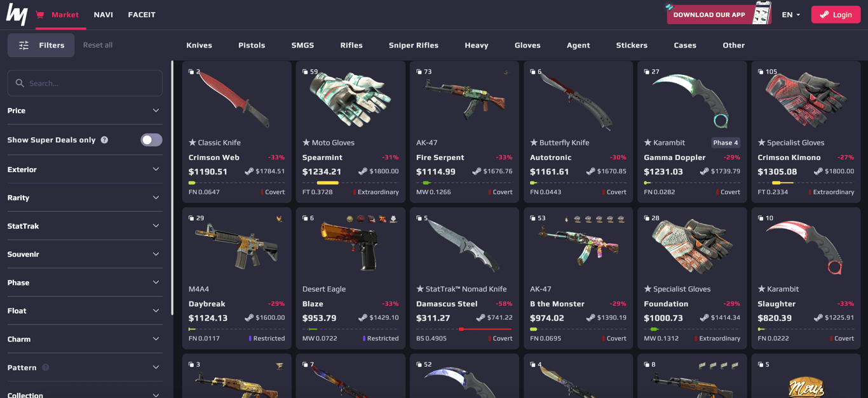Open the Knives category tab
The height and width of the screenshot is (398, 868).
[199, 45]
